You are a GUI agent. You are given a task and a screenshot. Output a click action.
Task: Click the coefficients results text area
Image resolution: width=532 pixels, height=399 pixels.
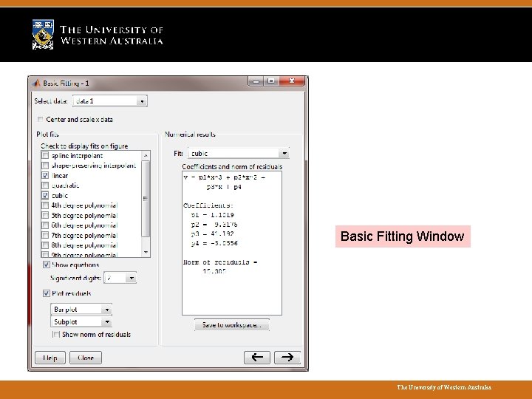click(x=232, y=243)
